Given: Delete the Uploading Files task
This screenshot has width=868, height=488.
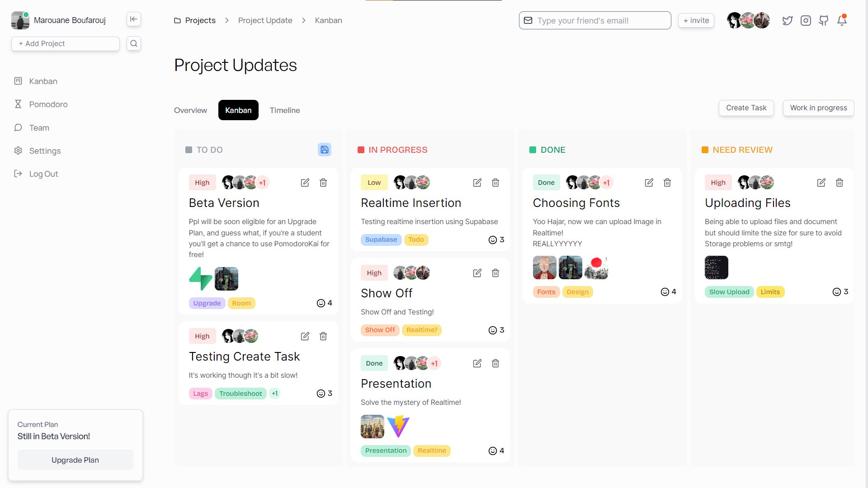Looking at the screenshot, I should coord(839,183).
